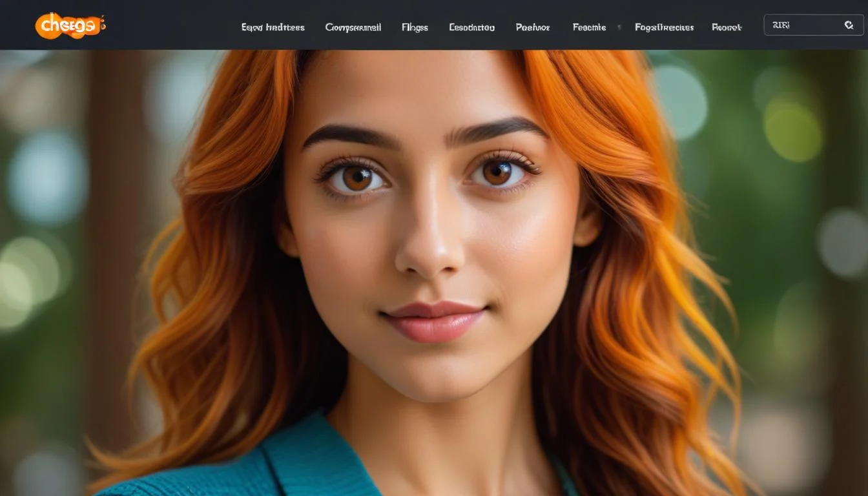This screenshot has height=496, width=868.
Task: Open the 'Comysanrall' menu item
Action: click(x=353, y=27)
